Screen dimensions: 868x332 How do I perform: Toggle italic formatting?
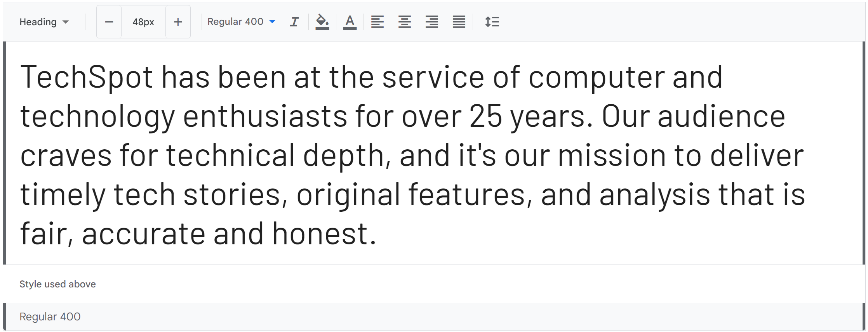pos(294,22)
